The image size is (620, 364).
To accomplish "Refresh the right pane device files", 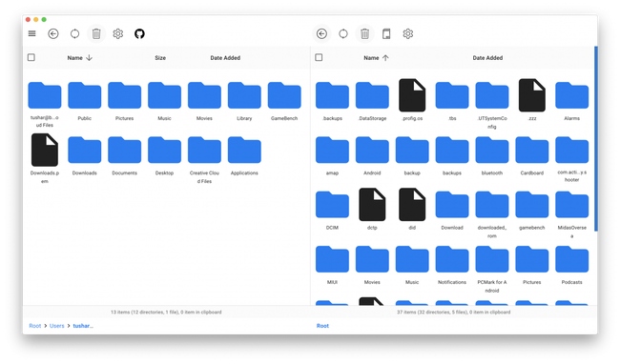I will 343,33.
